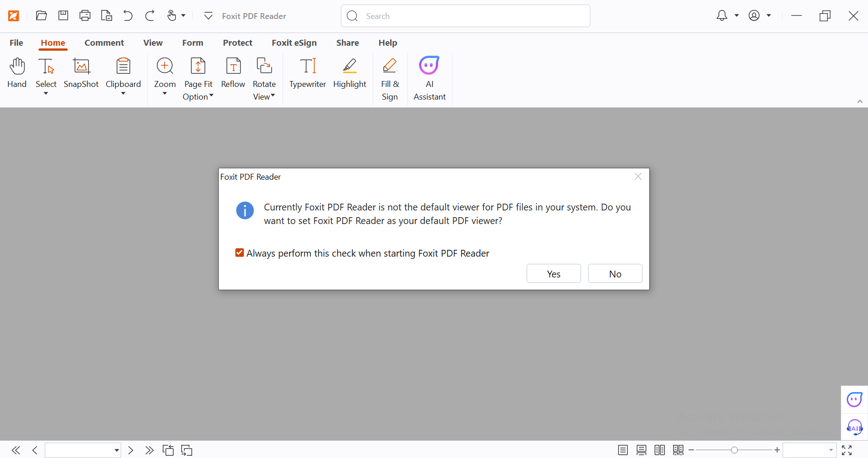
Task: Open the Share tab
Action: click(x=348, y=43)
